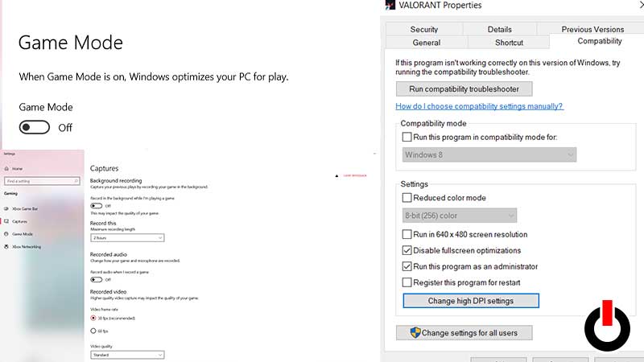This screenshot has width=644, height=362.
Task: Open the Maximum recording length dropdown
Action: coord(127,237)
